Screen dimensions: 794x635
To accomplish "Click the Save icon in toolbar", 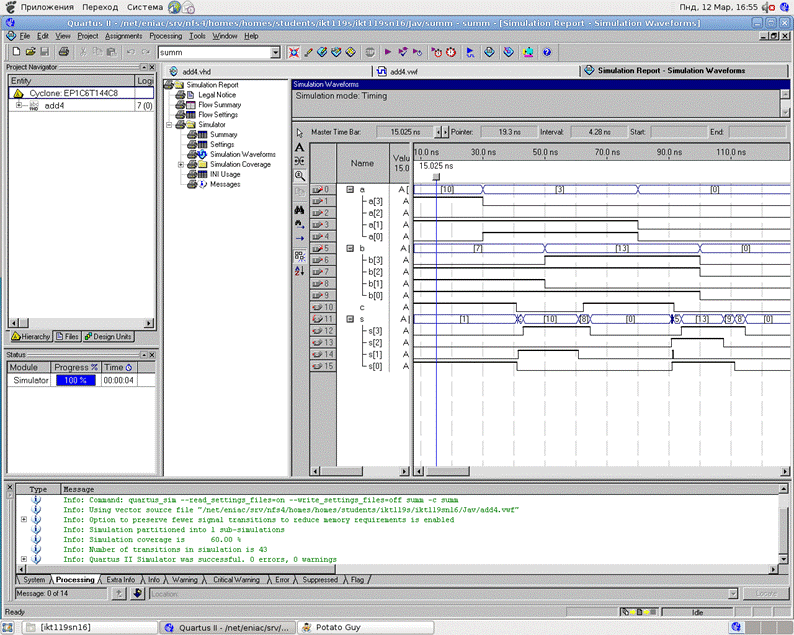I will tap(45, 52).
